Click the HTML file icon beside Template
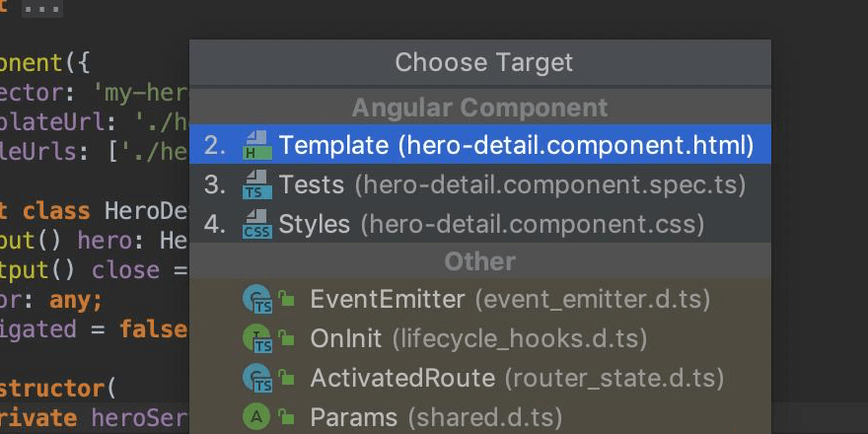The width and height of the screenshot is (868, 434). click(x=256, y=146)
